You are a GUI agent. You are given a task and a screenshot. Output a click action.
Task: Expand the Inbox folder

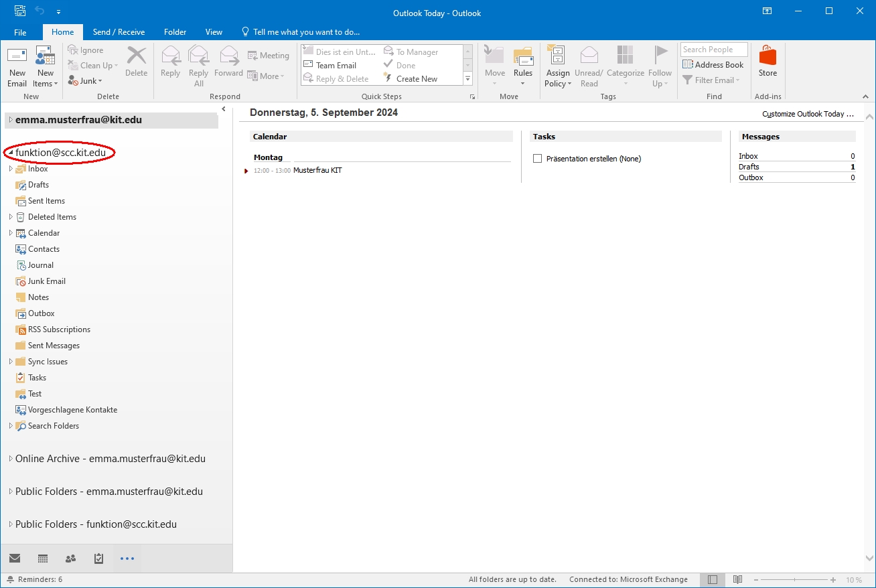11,169
